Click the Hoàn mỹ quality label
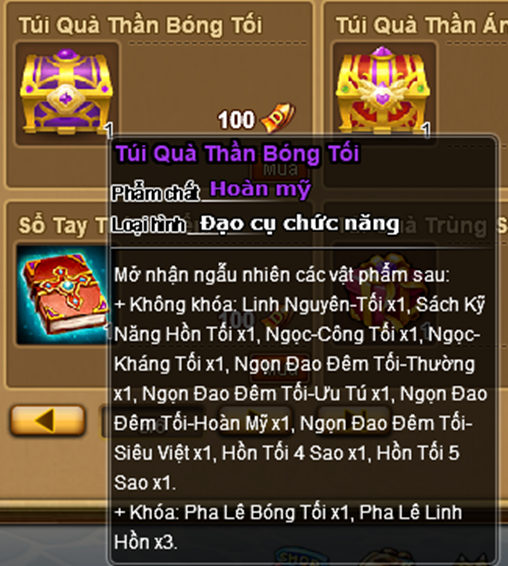Image resolution: width=508 pixels, height=566 pixels. point(260,189)
